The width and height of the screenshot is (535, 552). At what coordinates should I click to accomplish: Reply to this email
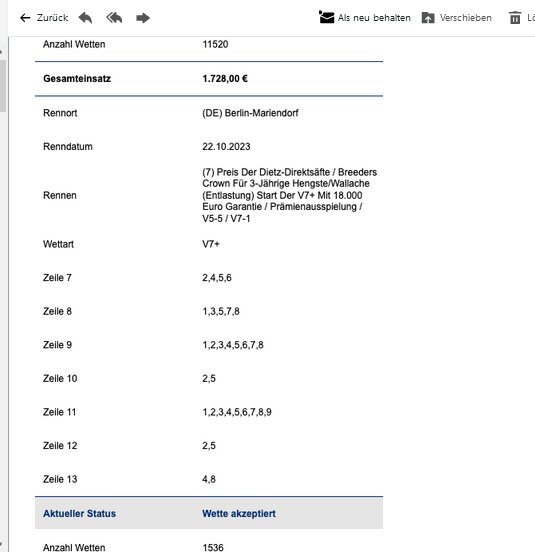(85, 18)
